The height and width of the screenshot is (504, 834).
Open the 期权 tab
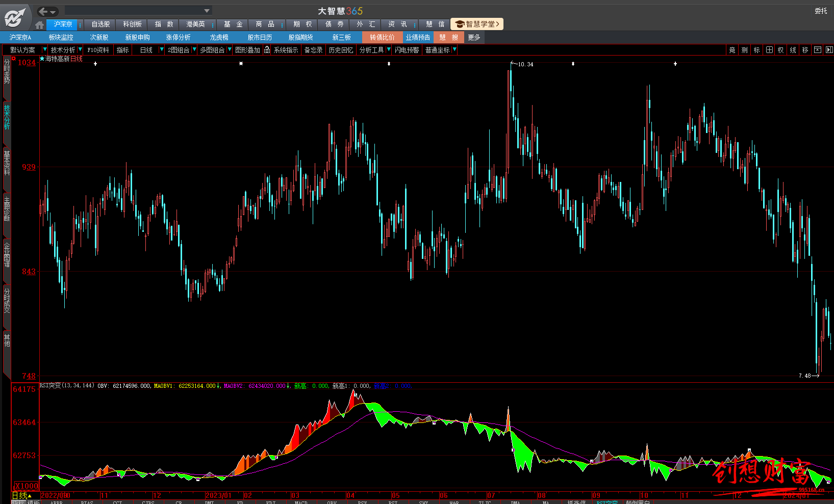[302, 24]
